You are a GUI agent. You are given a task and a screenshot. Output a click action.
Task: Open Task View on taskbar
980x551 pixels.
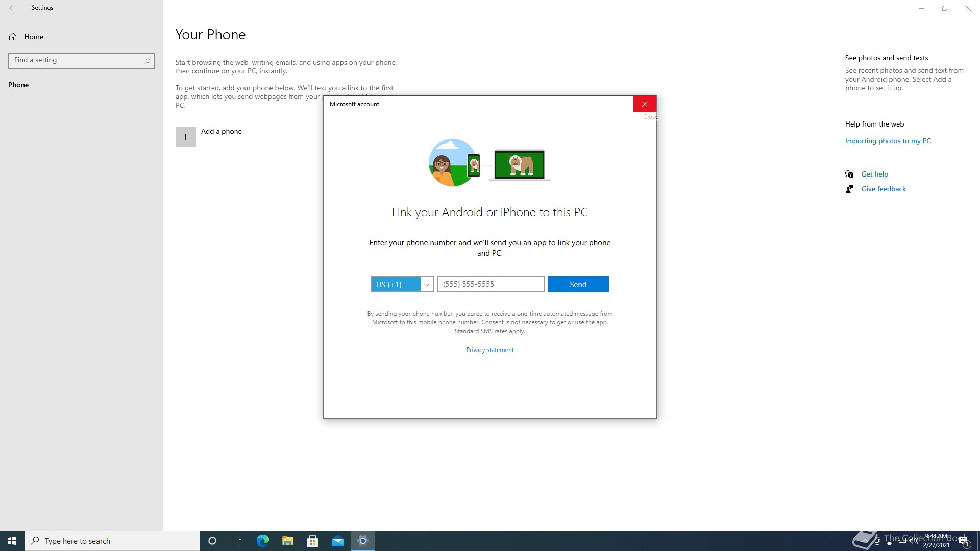[x=237, y=541]
